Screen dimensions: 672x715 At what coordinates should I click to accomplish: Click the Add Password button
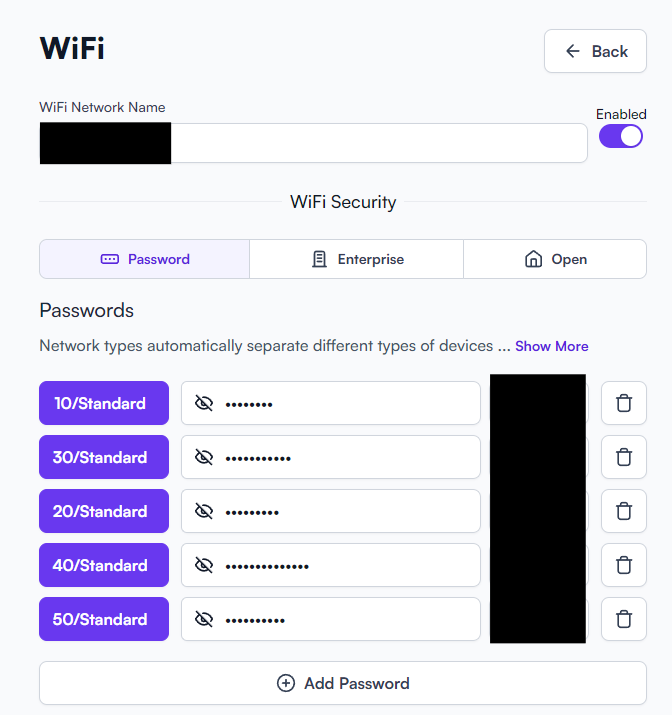[343, 683]
